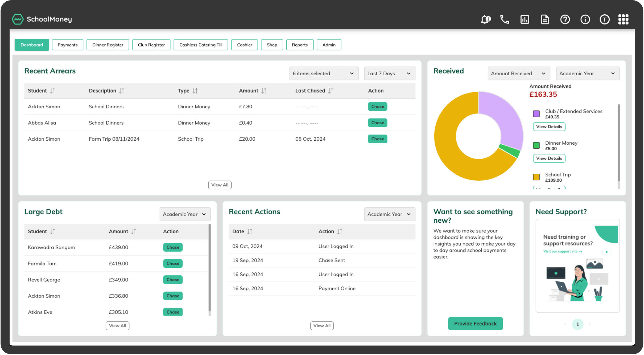Screen dimensions: 644x355
Task: Open the T user profile icon
Action: click(605, 19)
